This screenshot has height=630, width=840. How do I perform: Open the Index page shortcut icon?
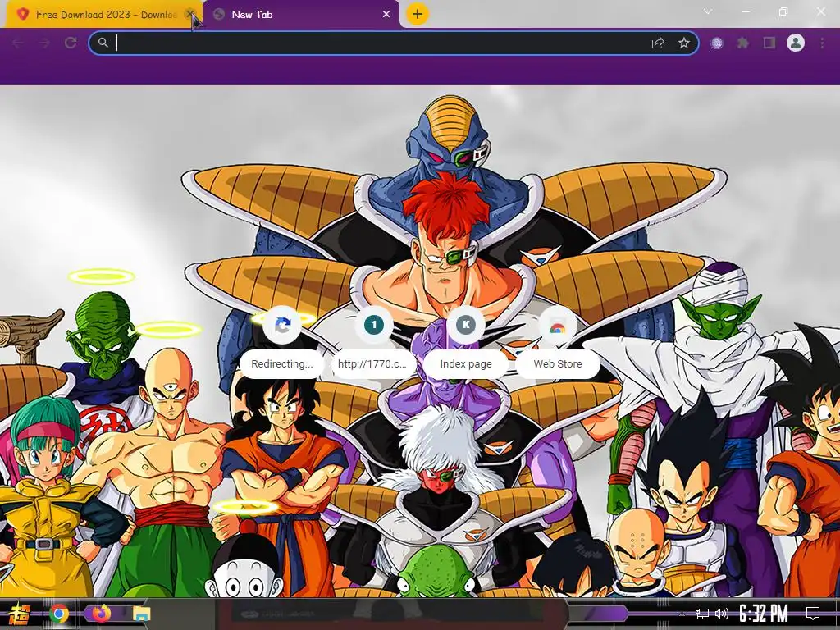coord(466,325)
